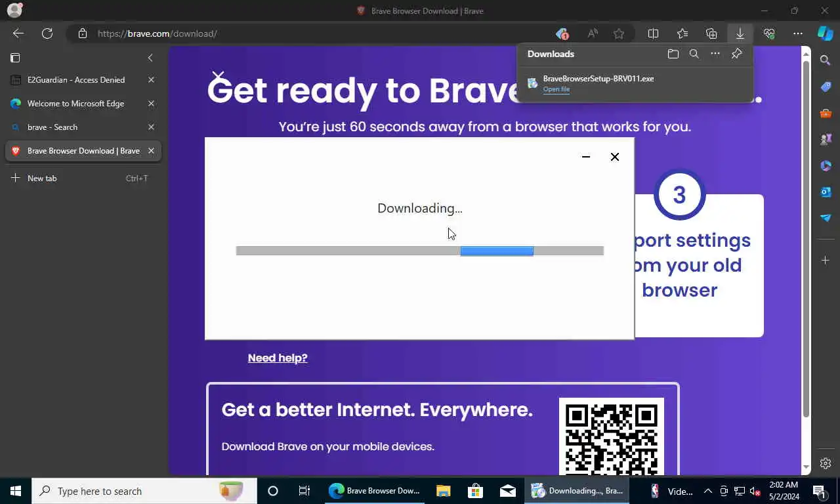Open a New tab

[x=83, y=178]
